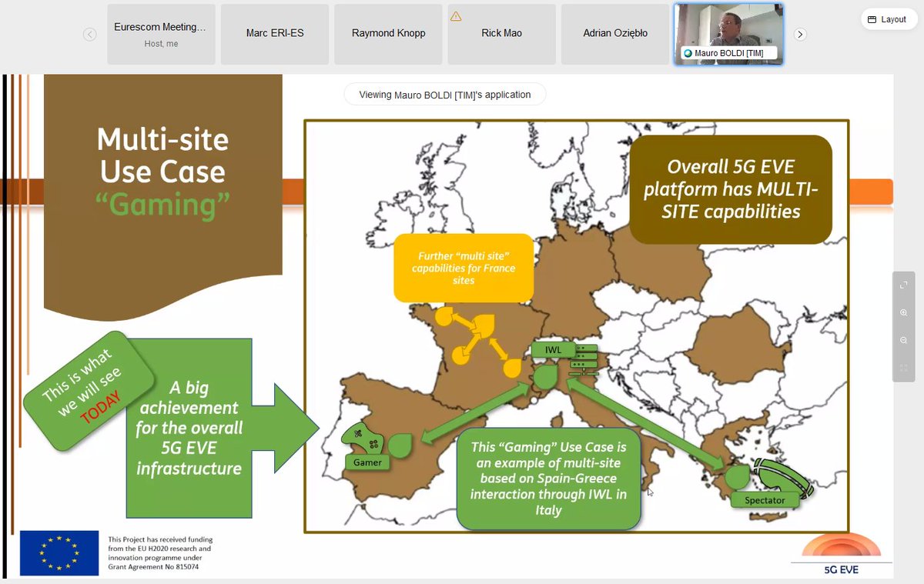Click the 'Overall 5G EVE platform' brown box
The image size is (924, 584).
tap(731, 189)
